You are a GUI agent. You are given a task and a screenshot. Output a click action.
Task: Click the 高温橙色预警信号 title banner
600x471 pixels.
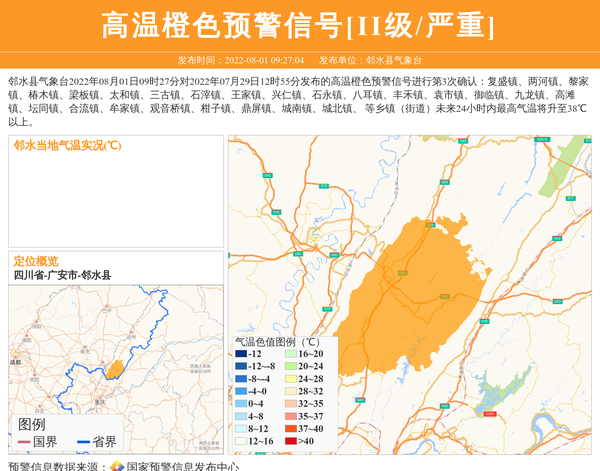[x=299, y=26]
